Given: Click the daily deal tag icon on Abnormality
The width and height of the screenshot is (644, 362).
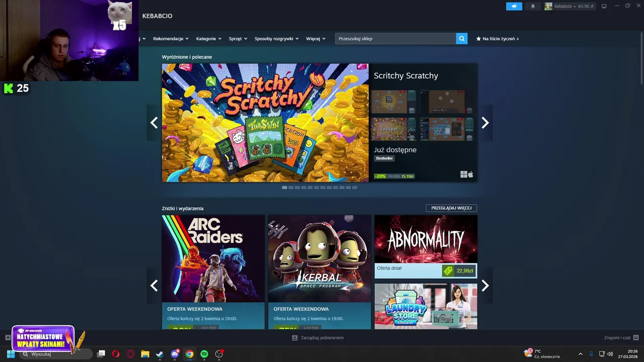Looking at the screenshot, I should click(x=448, y=271).
